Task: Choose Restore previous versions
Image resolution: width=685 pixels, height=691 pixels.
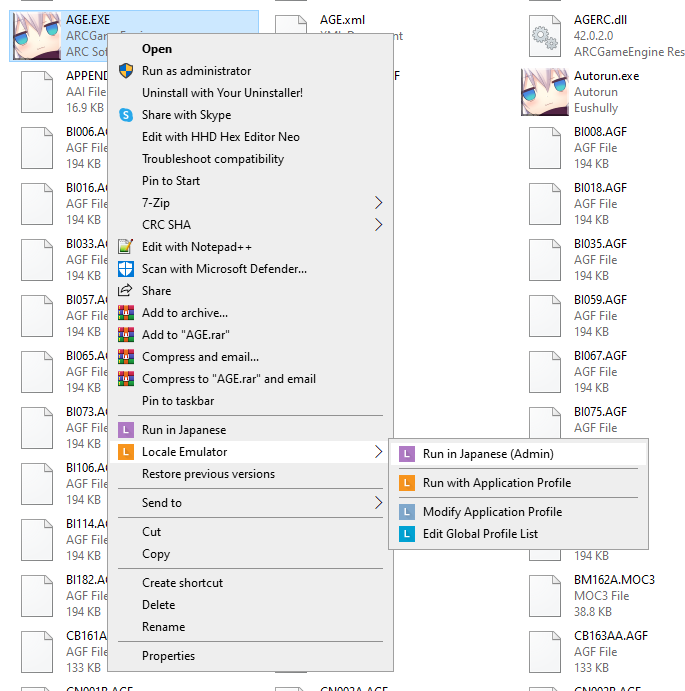Action: 208,474
